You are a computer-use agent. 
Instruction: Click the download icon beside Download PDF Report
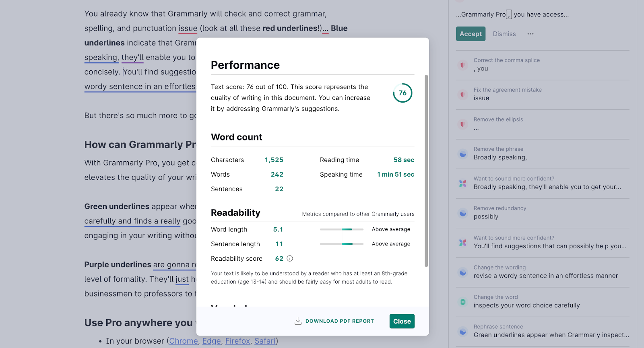[x=298, y=321]
